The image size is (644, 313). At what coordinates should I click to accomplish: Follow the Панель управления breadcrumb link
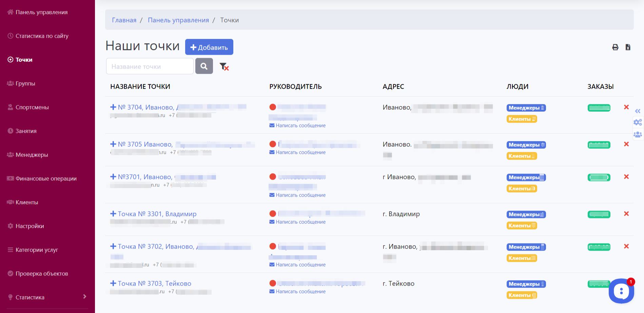178,20
